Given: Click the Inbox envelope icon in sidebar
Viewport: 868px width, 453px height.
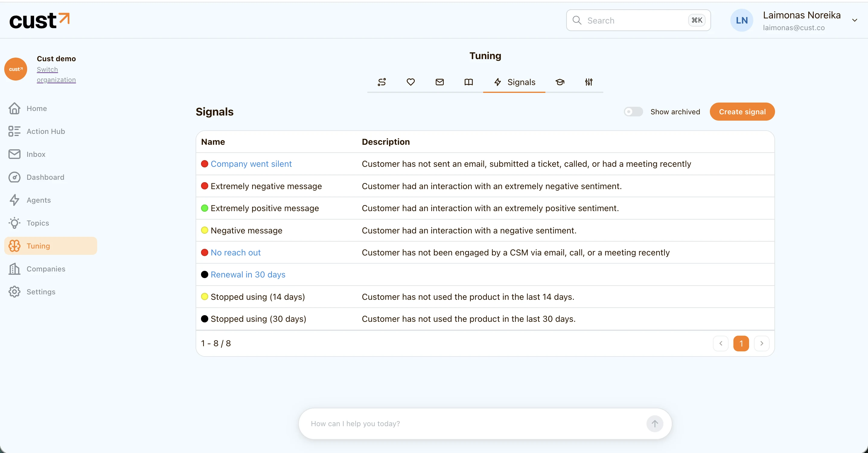Looking at the screenshot, I should coord(14,154).
